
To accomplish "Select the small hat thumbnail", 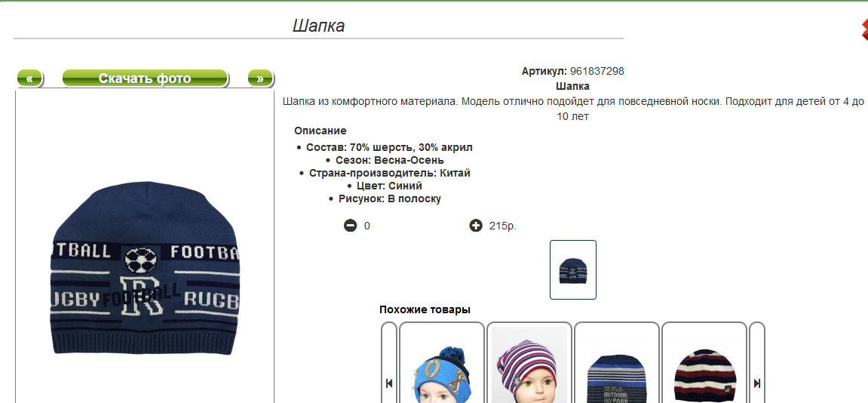I will (x=573, y=269).
